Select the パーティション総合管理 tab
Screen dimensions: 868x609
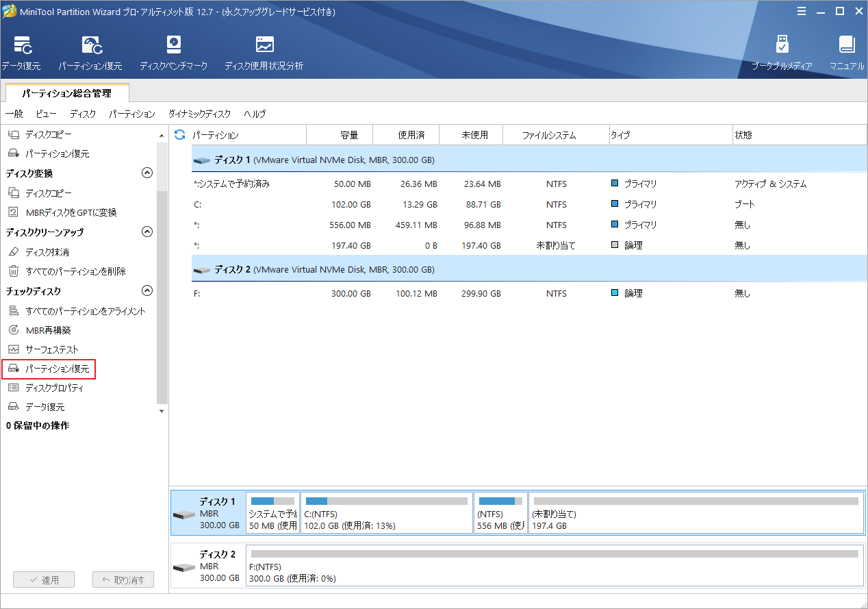point(66,92)
